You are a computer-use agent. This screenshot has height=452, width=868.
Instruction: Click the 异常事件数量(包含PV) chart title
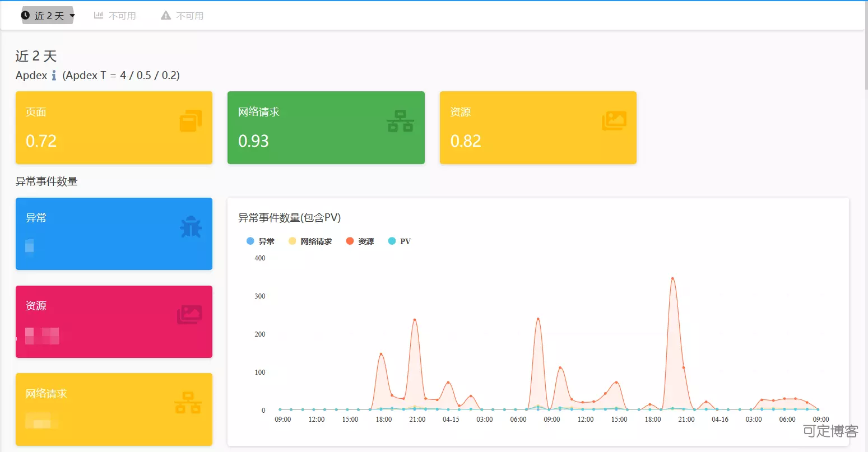click(289, 218)
